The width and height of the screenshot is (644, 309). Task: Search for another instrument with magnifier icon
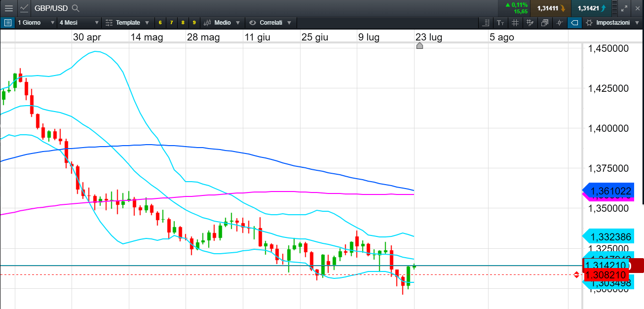point(76,8)
